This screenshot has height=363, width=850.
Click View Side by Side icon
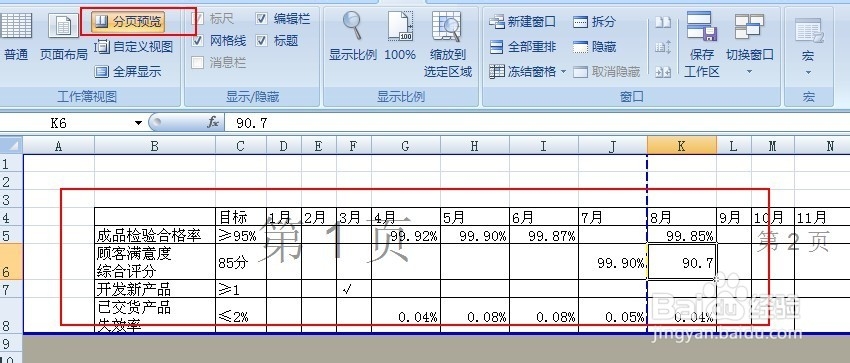[663, 22]
